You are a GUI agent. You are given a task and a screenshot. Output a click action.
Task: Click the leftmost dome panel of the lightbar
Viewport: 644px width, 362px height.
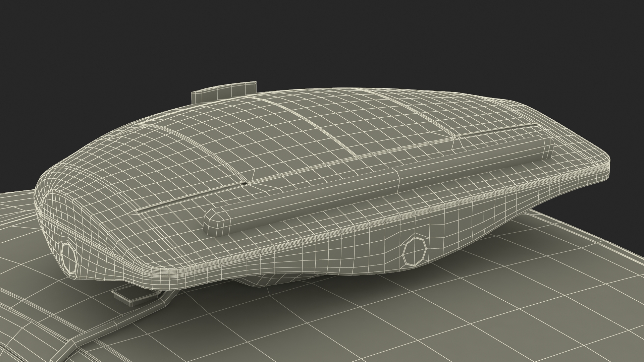pyautogui.click(x=174, y=154)
